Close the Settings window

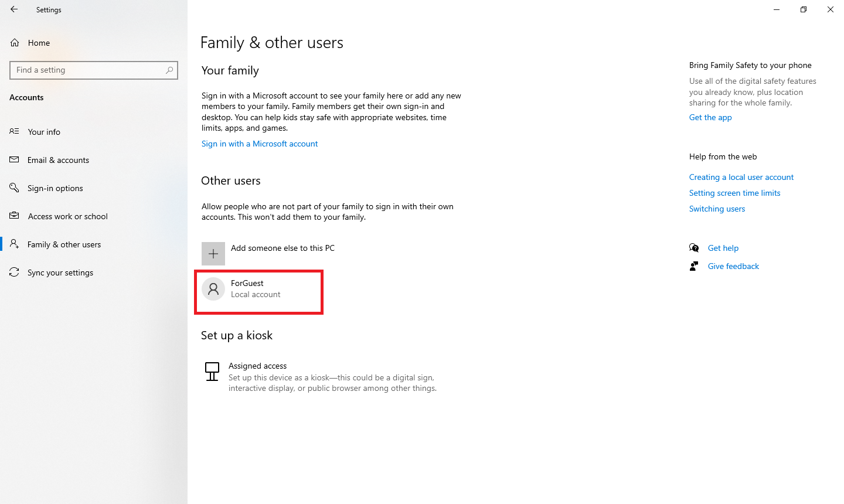831,9
